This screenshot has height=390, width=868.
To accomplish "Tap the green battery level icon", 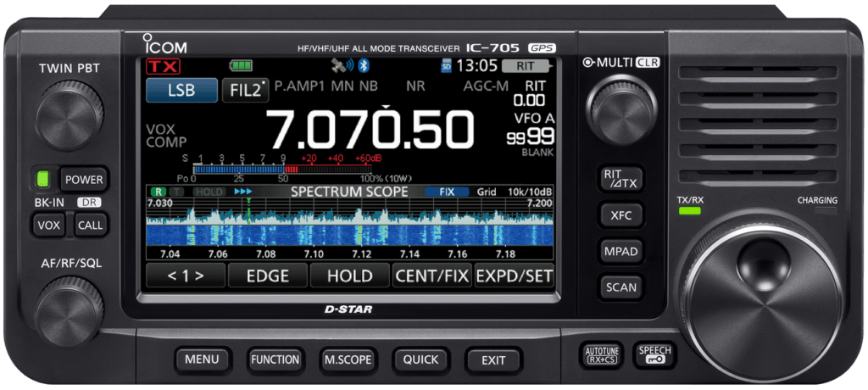I will click(242, 66).
